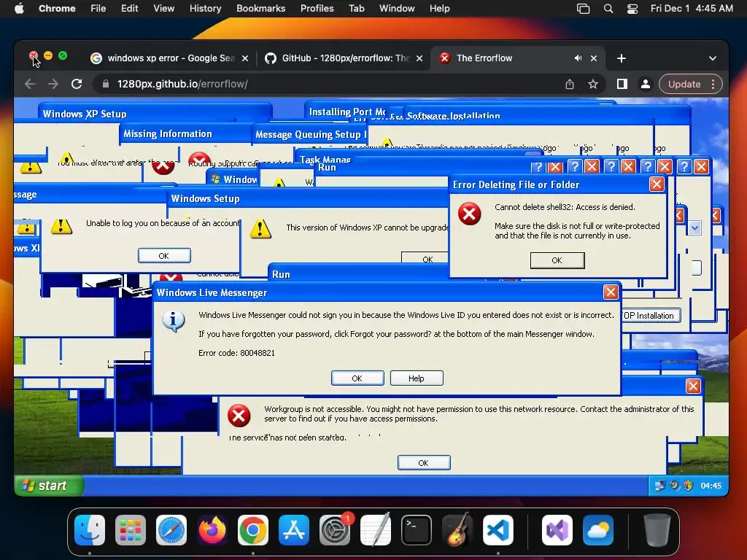Open the File menu
747x560 pixels.
pyautogui.click(x=98, y=9)
